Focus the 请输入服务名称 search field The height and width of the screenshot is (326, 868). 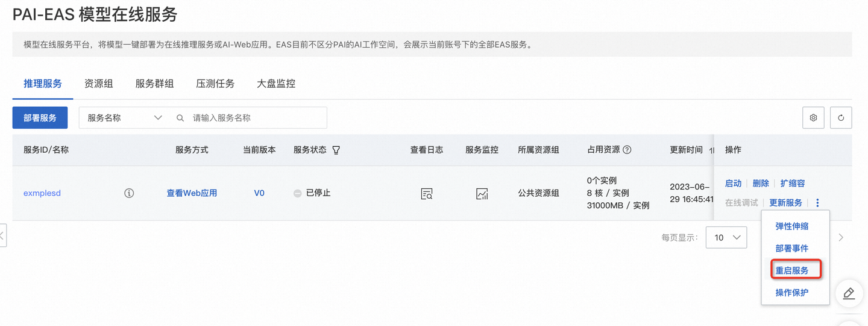click(x=259, y=118)
